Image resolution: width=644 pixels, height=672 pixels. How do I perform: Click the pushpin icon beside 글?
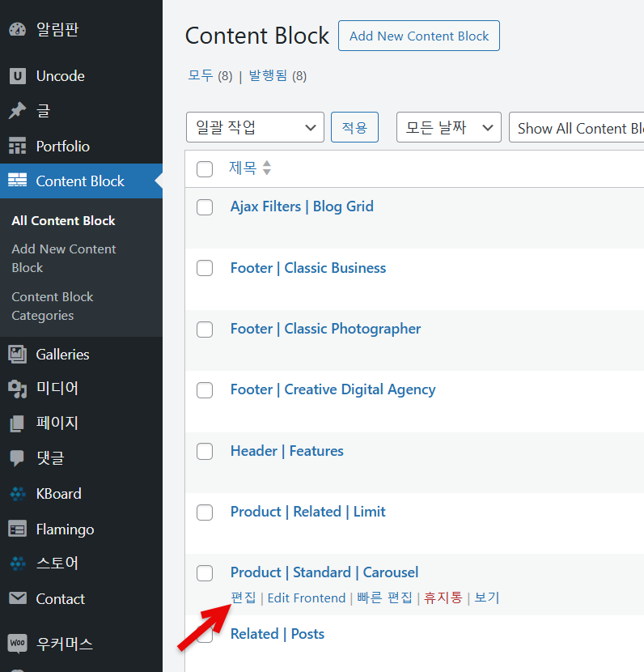(18, 111)
